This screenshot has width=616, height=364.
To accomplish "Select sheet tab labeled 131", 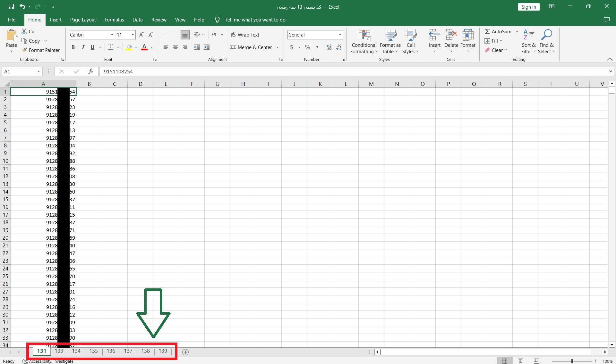I will click(x=41, y=351).
